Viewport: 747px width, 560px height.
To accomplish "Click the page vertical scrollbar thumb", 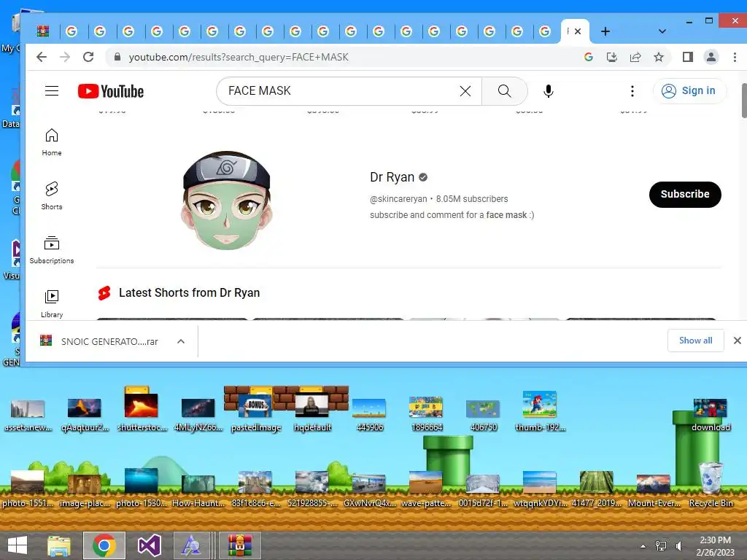I will (743, 101).
